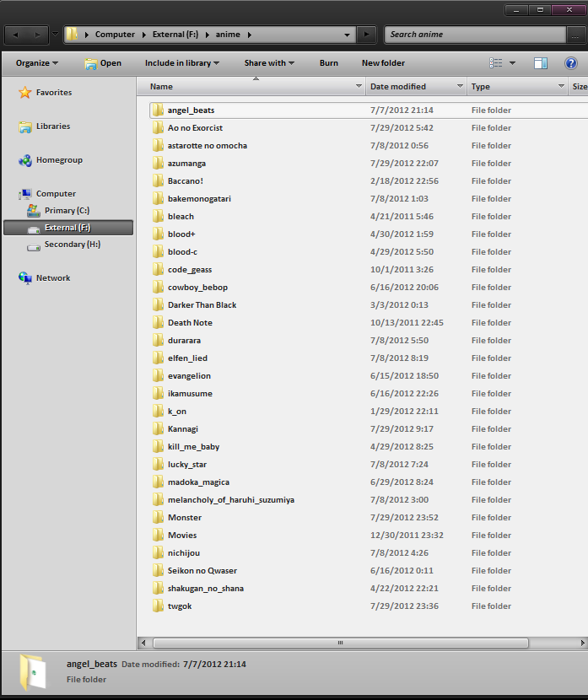Select the cowboy_bebop folder name

coord(197,287)
